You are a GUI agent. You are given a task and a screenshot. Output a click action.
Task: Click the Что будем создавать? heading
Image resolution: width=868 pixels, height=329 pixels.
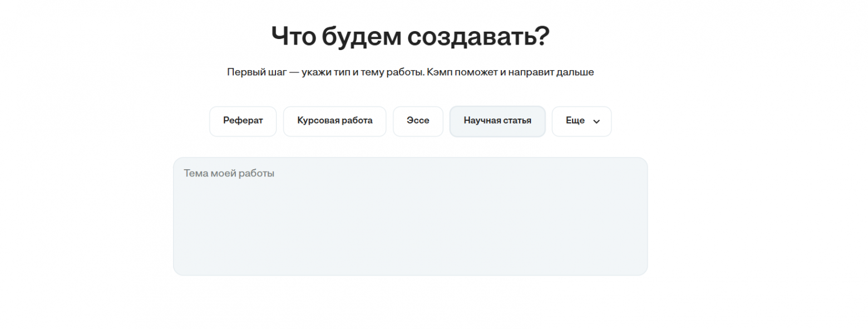[410, 36]
